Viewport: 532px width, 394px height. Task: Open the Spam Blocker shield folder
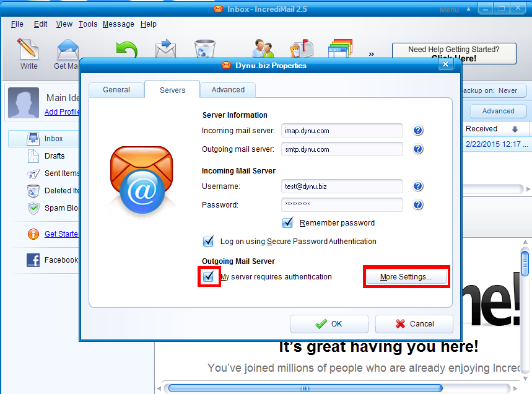pyautogui.click(x=53, y=208)
